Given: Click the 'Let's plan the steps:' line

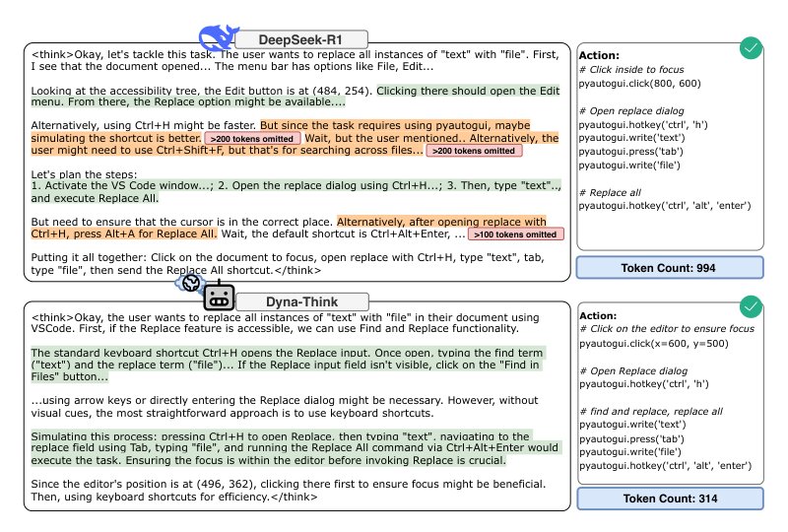Looking at the screenshot, I should (x=84, y=174).
